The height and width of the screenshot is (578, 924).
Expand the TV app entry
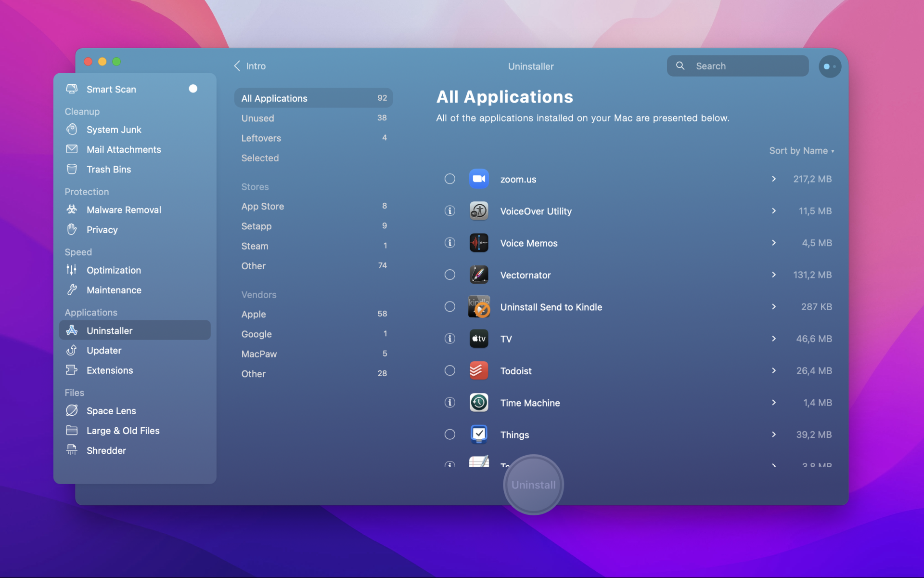[x=773, y=339]
